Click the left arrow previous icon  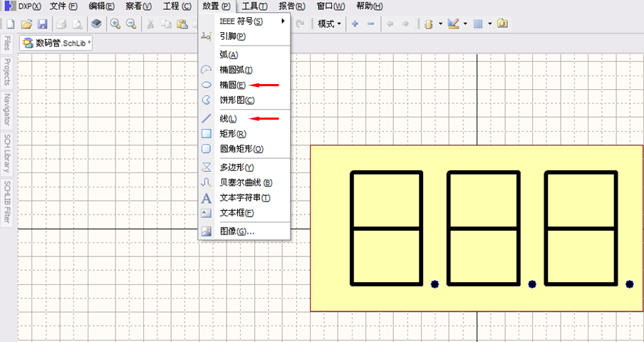click(390, 24)
